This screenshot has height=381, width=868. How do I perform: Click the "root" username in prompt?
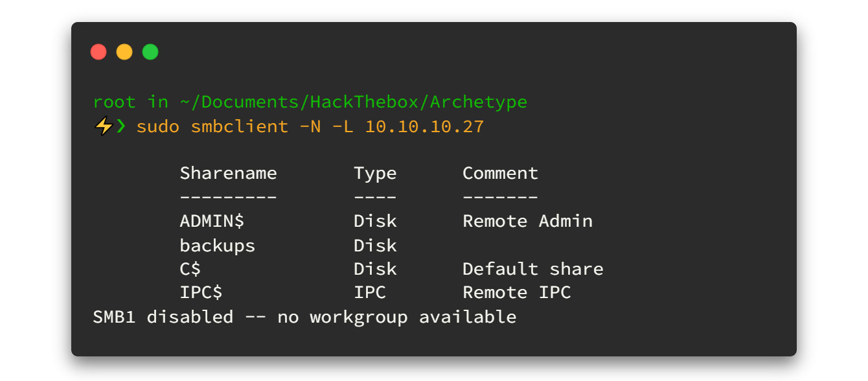115,102
